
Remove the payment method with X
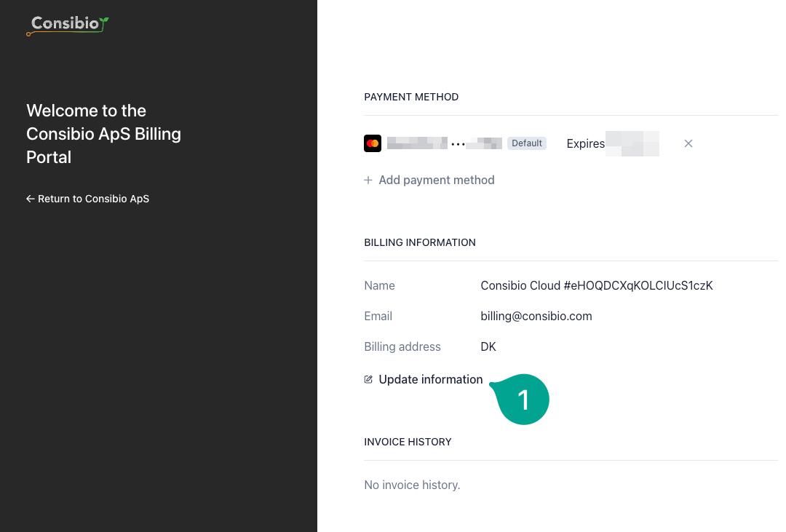click(x=688, y=143)
